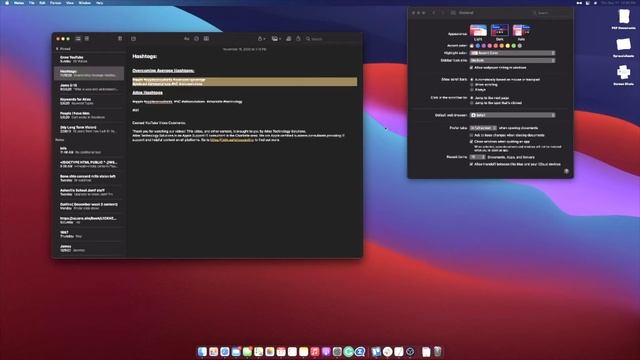Open the lock note menu

(261, 38)
